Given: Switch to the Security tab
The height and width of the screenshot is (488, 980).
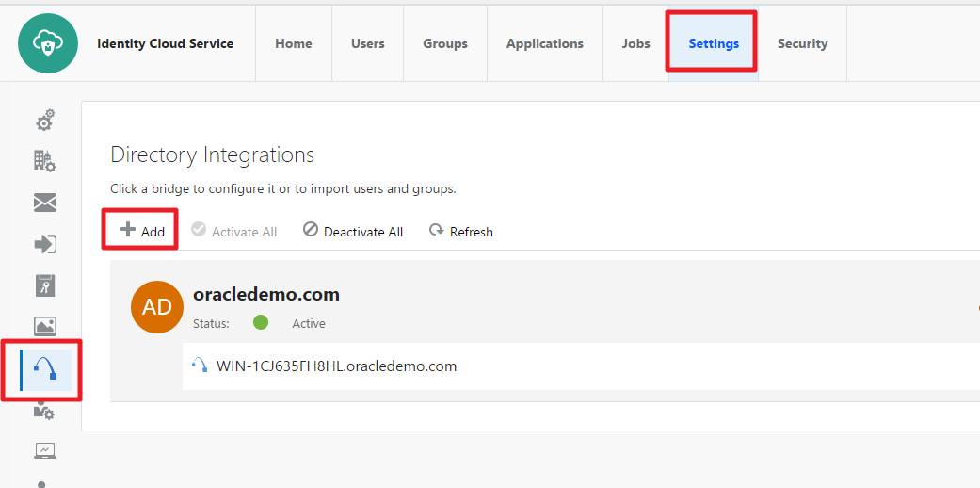Looking at the screenshot, I should pyautogui.click(x=802, y=43).
